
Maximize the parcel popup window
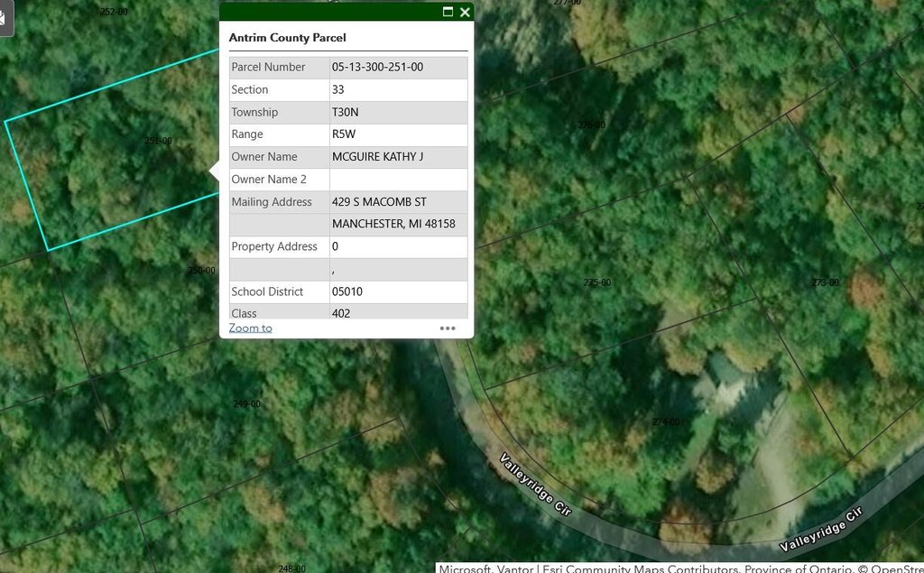click(448, 12)
